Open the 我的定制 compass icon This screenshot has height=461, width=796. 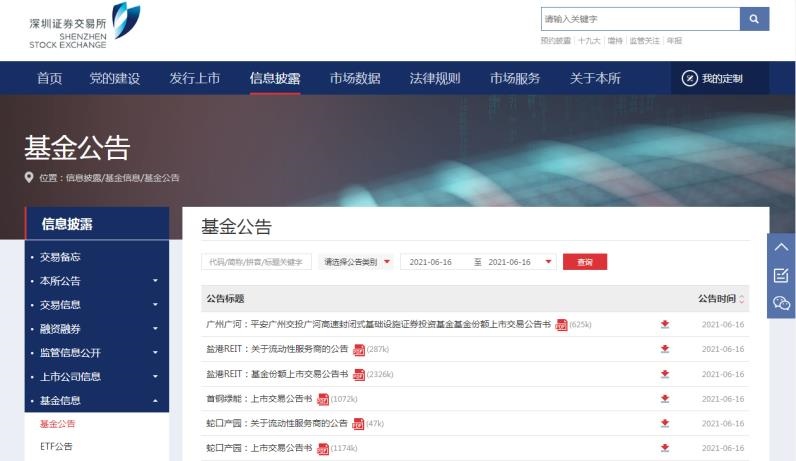click(x=689, y=78)
